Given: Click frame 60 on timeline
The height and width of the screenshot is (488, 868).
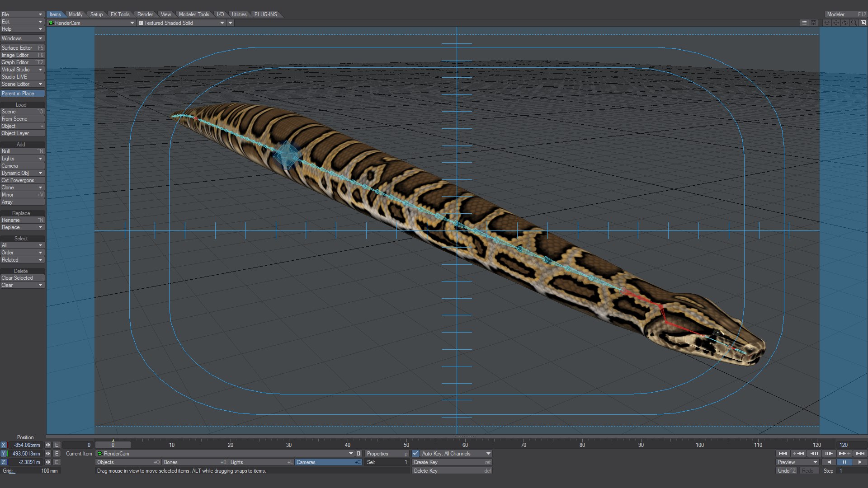Looking at the screenshot, I should pos(465,445).
